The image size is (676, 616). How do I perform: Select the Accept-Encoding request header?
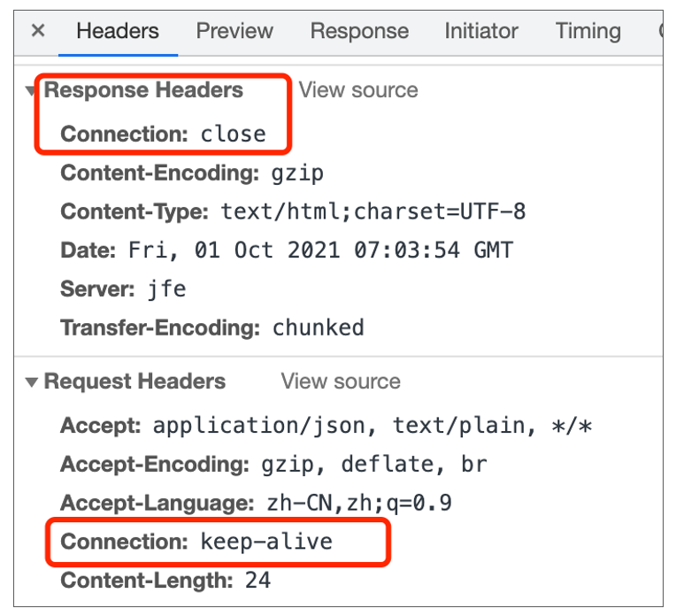click(x=273, y=464)
